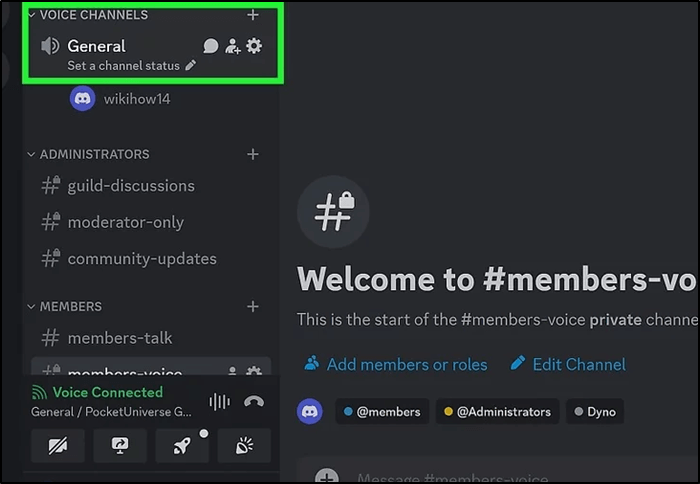Screen dimensions: 700x484
Task: Click Add members or roles link
Action: (396, 364)
